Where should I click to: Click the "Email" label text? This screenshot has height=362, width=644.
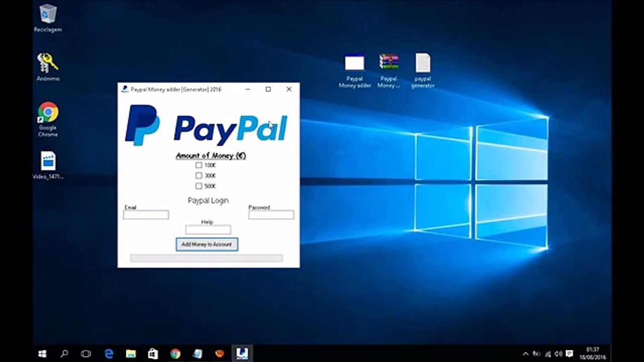tap(130, 208)
